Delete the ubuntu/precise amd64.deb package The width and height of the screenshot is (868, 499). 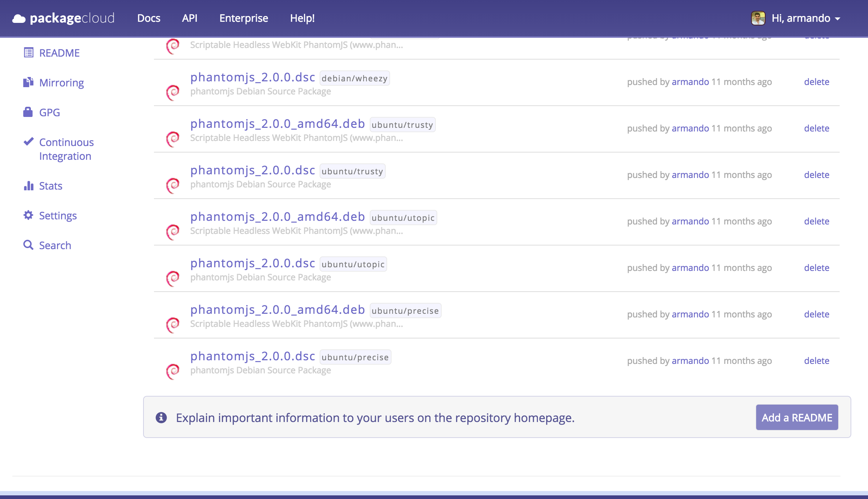point(816,314)
